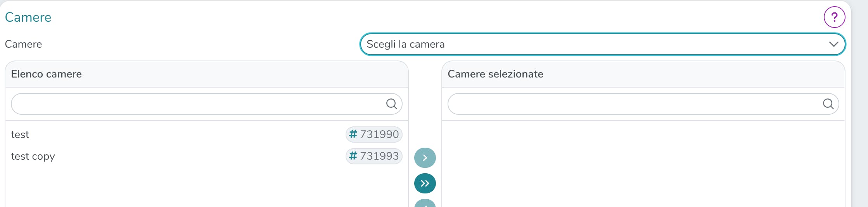
Task: Click the empty Camere selezionate list area
Action: [x=643, y=164]
